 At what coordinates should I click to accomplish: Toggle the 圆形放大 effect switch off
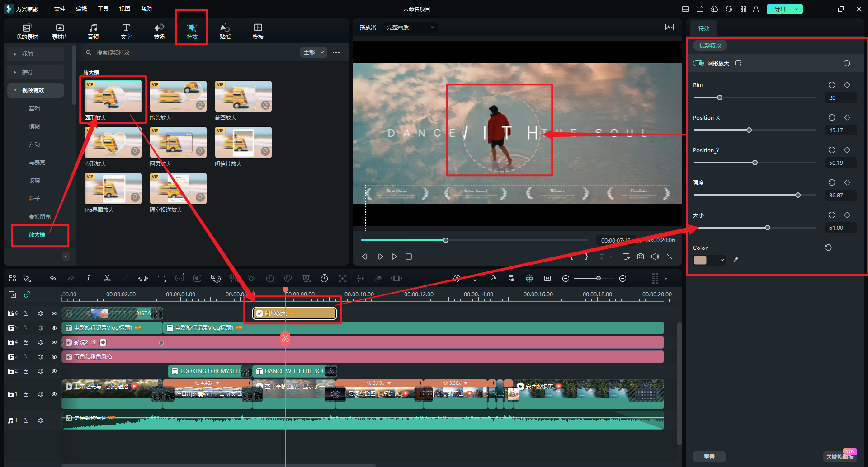pos(698,63)
